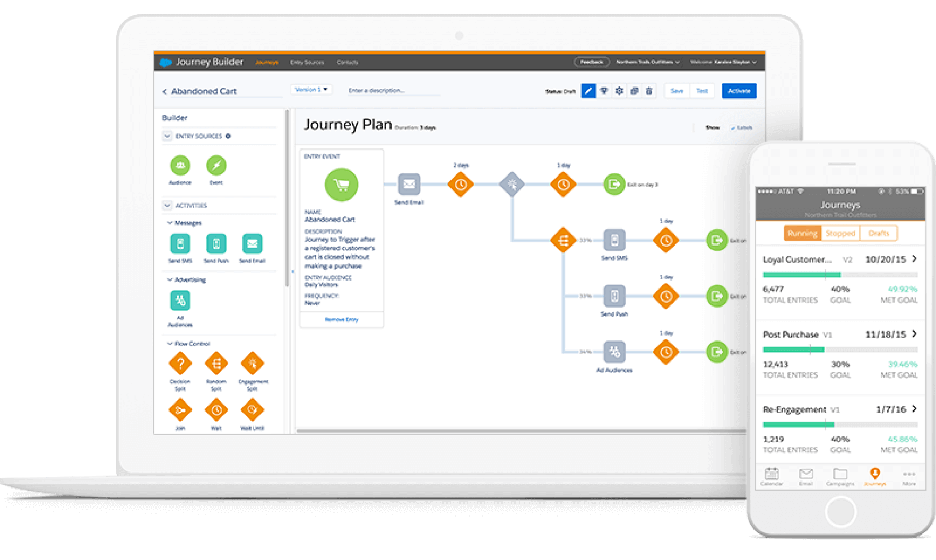Click the Enter a description field

[394, 91]
